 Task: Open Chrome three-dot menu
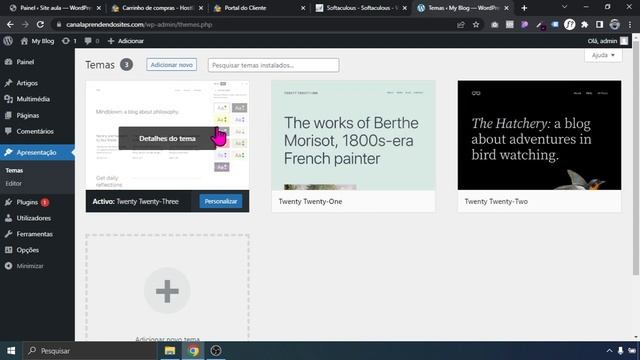(630, 24)
